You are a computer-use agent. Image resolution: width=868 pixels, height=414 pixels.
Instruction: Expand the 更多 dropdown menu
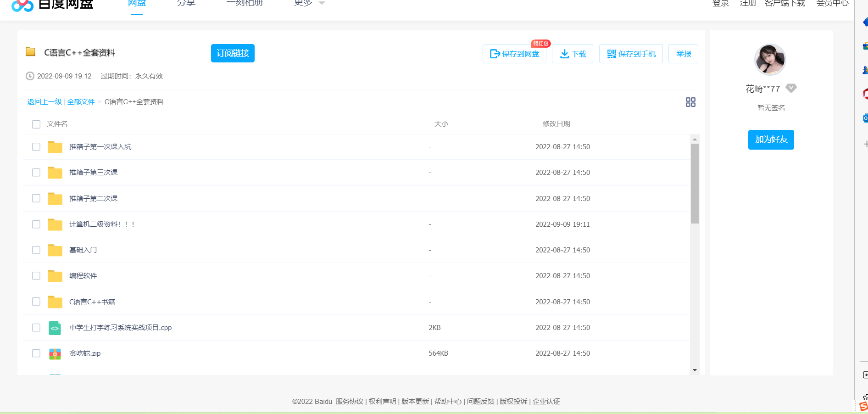pyautogui.click(x=309, y=4)
